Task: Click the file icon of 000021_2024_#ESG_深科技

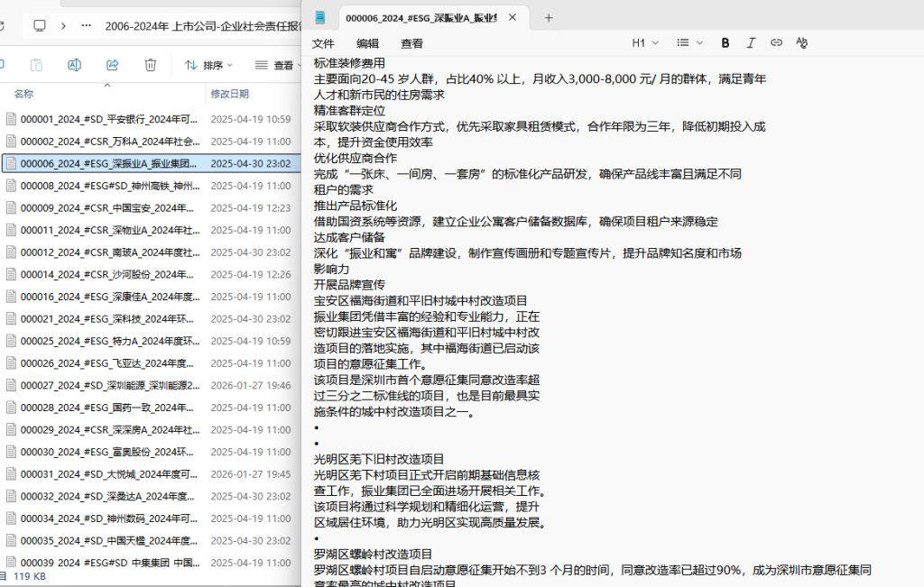Action: [x=11, y=318]
